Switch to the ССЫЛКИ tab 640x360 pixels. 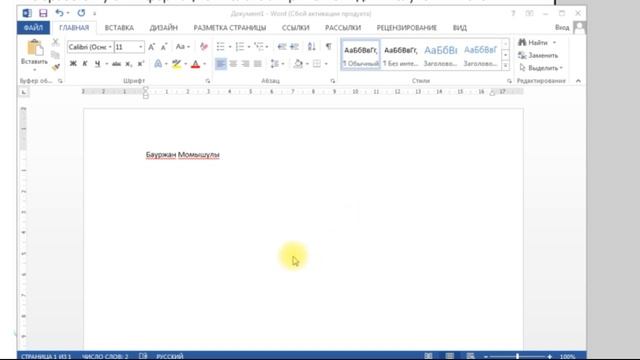click(x=296, y=28)
